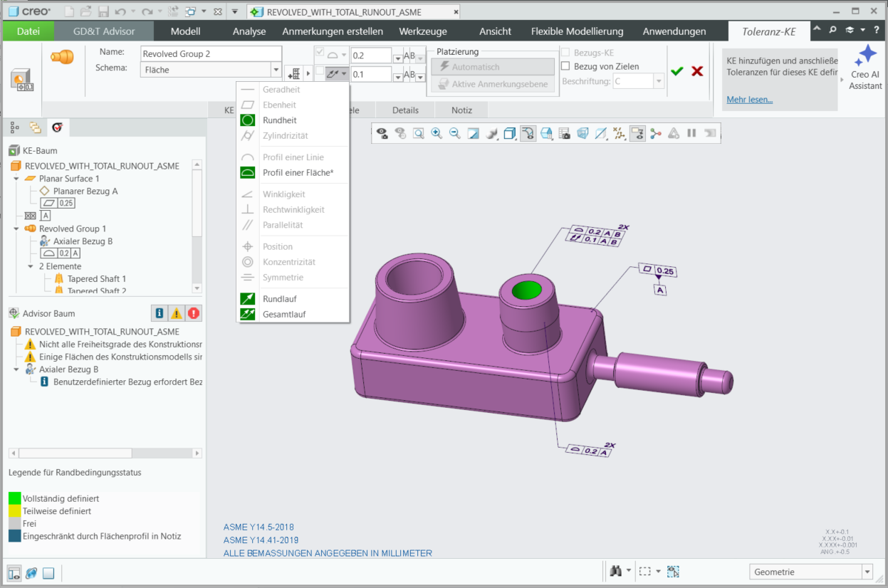Open the Creo AI Assistant

pyautogui.click(x=865, y=67)
